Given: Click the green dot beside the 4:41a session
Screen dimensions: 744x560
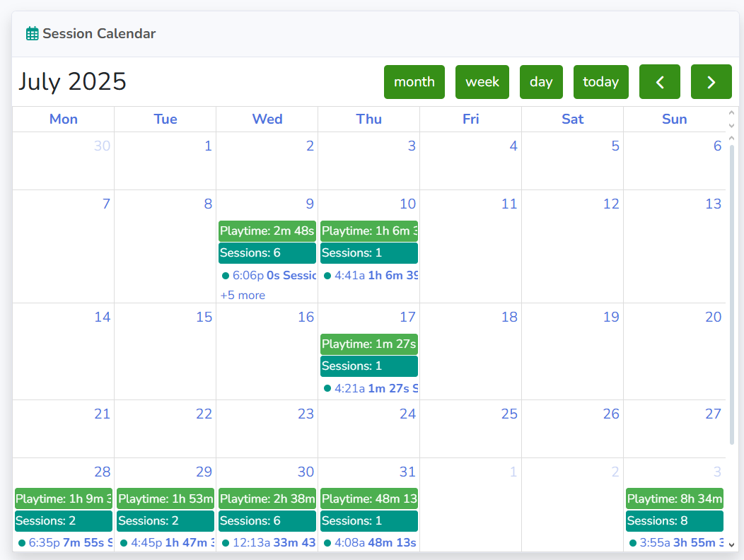Looking at the screenshot, I should point(327,276).
